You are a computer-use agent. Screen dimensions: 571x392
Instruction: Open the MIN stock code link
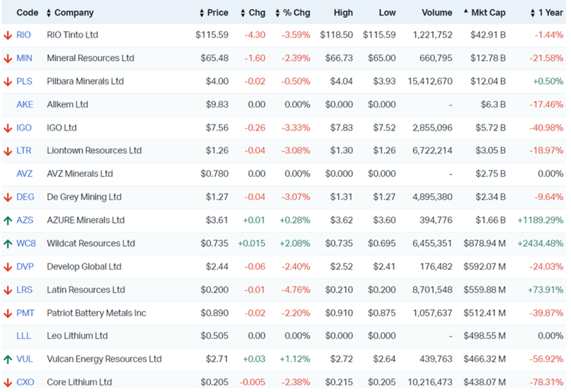click(x=25, y=58)
